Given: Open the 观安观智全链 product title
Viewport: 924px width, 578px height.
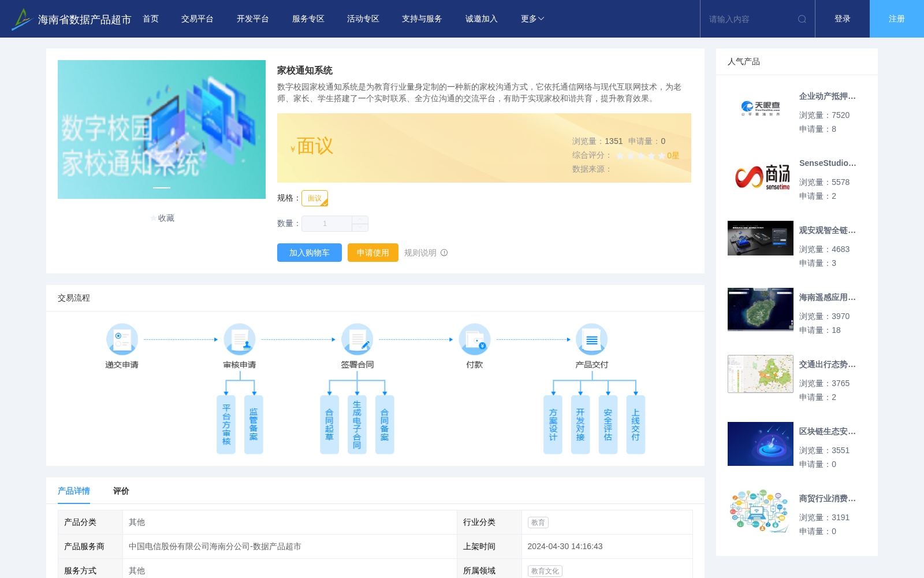Looking at the screenshot, I should coord(828,231).
